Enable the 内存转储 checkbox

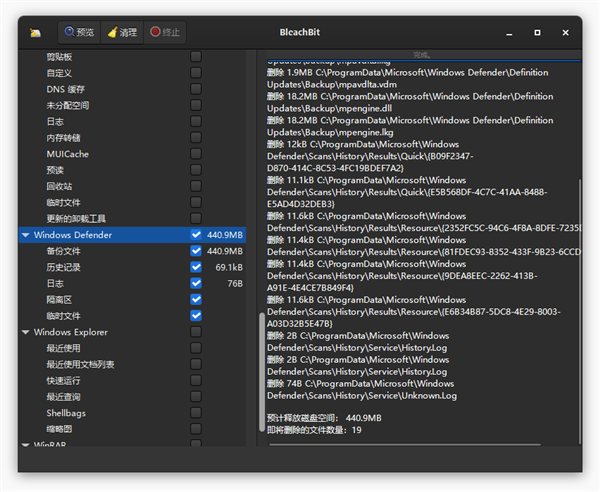click(196, 138)
